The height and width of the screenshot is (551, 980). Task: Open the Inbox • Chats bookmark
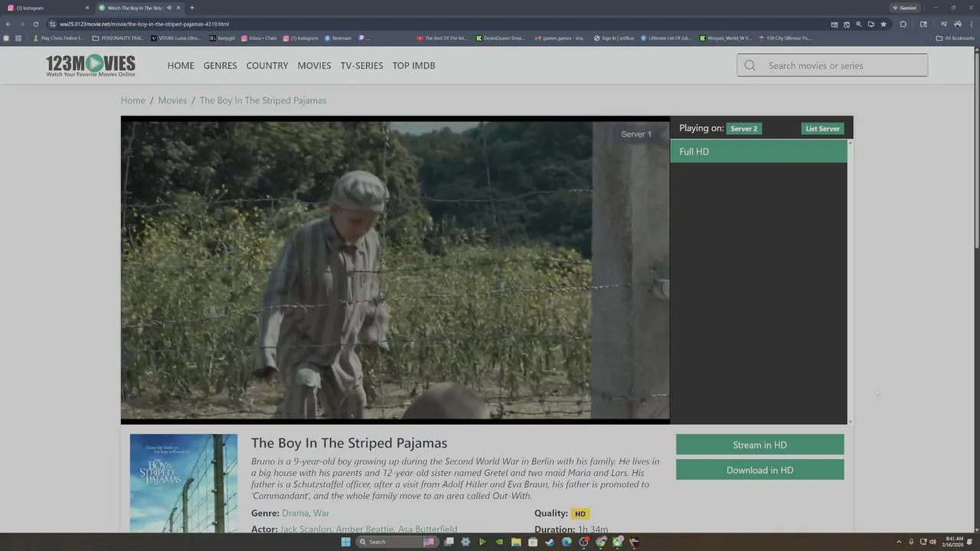(259, 37)
